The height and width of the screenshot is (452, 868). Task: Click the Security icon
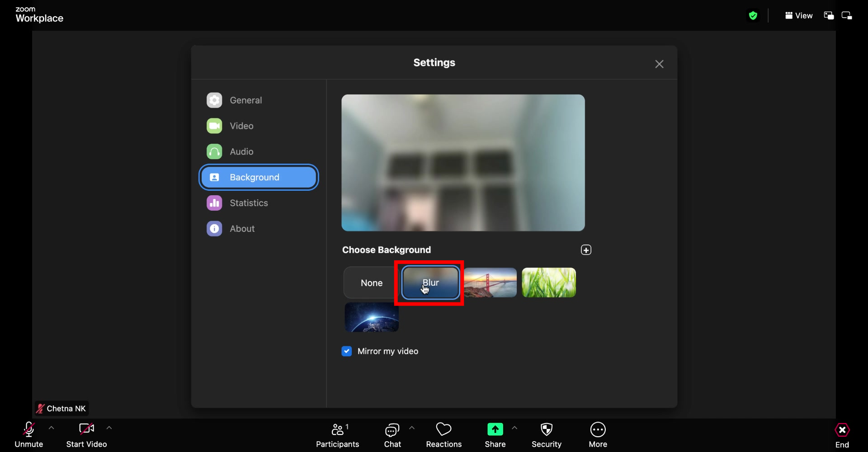[x=547, y=429]
